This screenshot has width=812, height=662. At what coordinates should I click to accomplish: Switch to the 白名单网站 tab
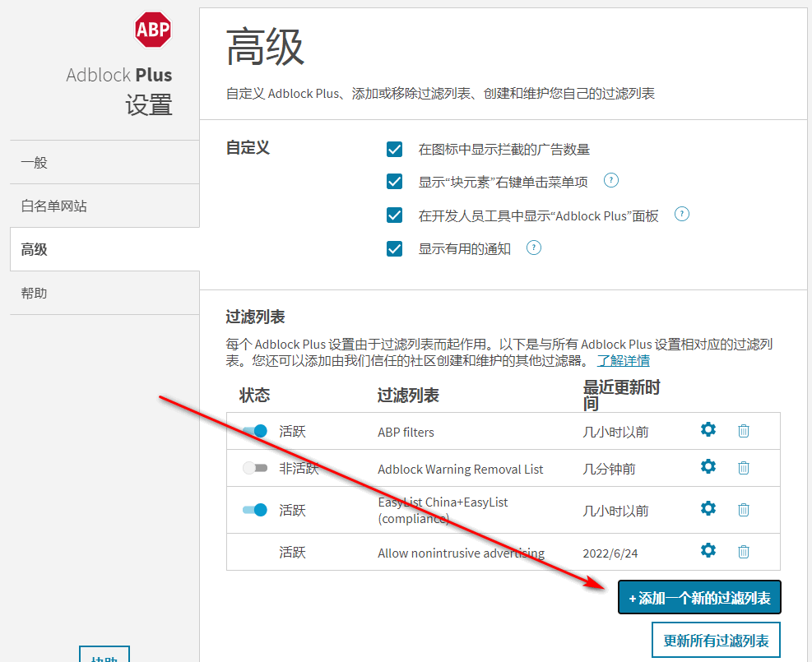tap(53, 206)
